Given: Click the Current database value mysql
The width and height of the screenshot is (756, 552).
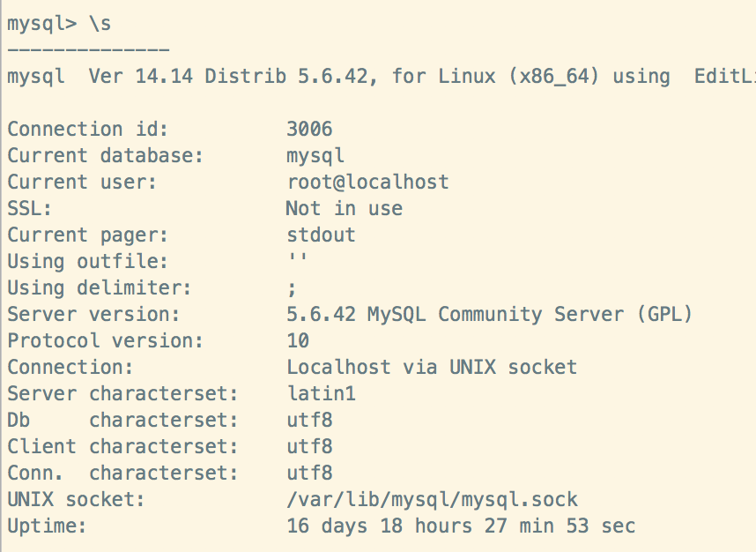Looking at the screenshot, I should coord(315,155).
